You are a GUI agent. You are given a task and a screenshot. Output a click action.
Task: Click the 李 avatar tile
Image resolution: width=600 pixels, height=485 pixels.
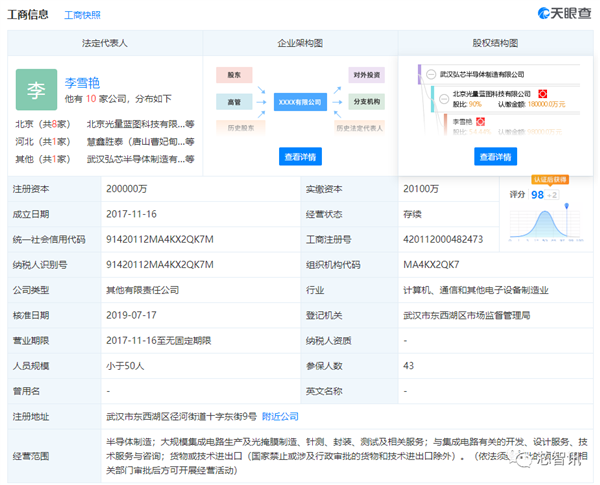[x=36, y=91]
